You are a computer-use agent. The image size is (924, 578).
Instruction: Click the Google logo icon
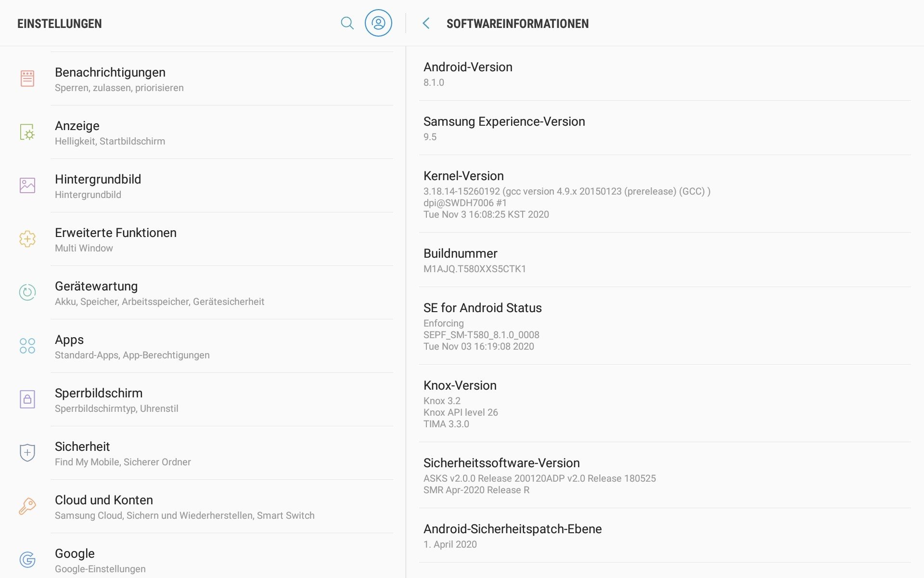(27, 560)
